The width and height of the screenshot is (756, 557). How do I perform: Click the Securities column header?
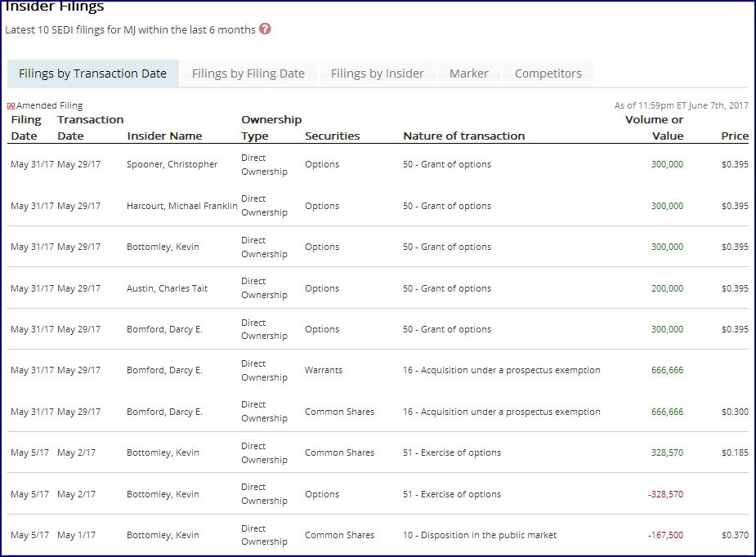click(x=332, y=136)
